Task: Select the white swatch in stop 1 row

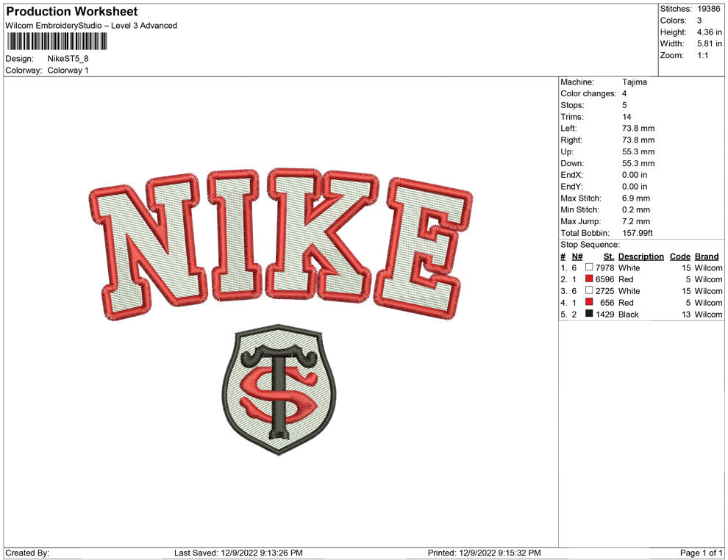Action: click(x=589, y=268)
